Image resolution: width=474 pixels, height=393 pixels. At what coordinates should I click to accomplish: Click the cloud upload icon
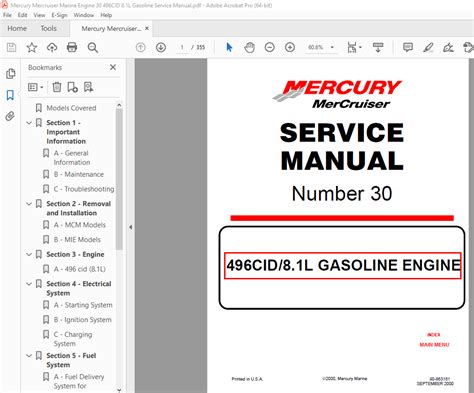(x=52, y=48)
